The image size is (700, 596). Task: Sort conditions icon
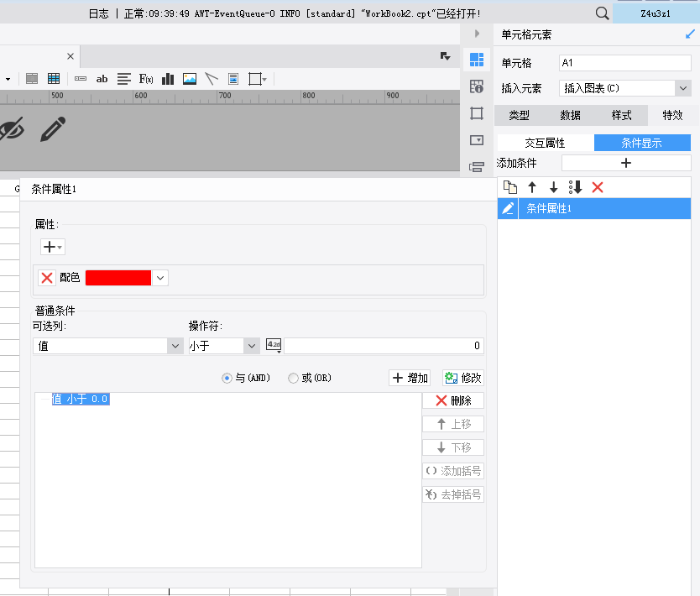[576, 187]
